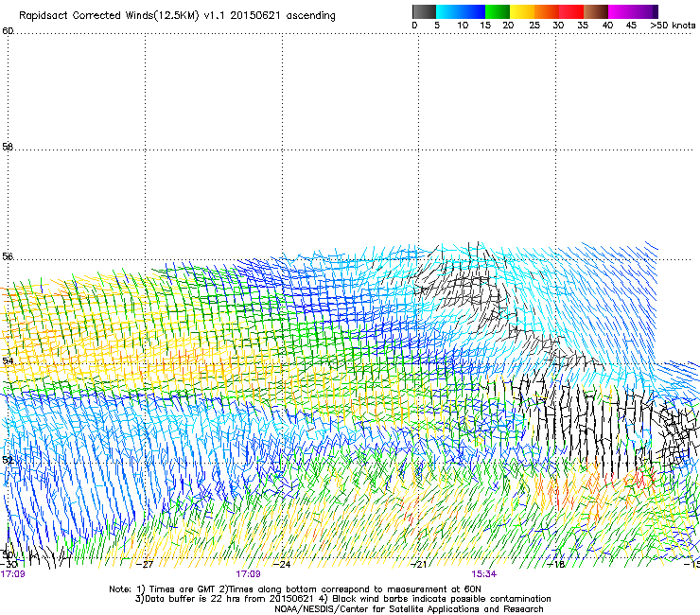Click the brown 35-40 knots color swatch
The width and height of the screenshot is (700, 615).
596,11
